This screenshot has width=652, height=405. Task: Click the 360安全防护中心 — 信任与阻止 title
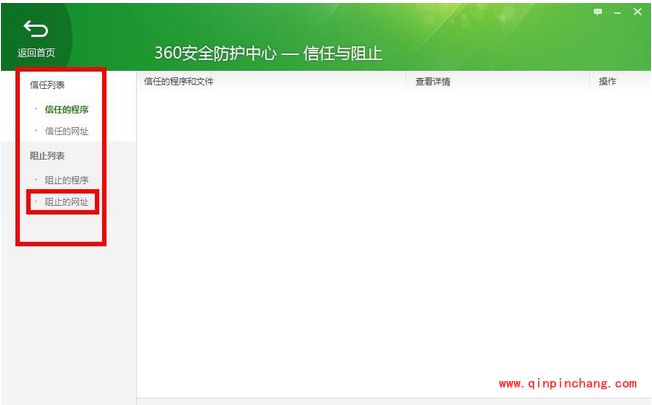[268, 53]
